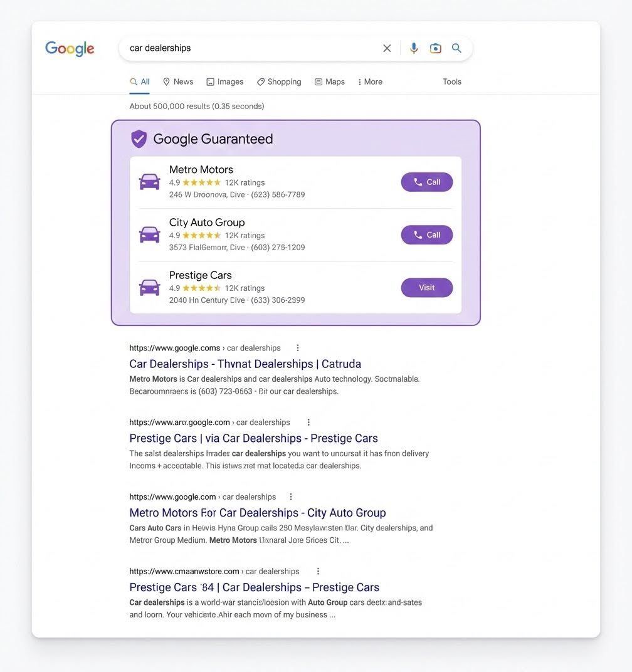Open "Prestige Cars | via Car Dealerships" link

(253, 438)
